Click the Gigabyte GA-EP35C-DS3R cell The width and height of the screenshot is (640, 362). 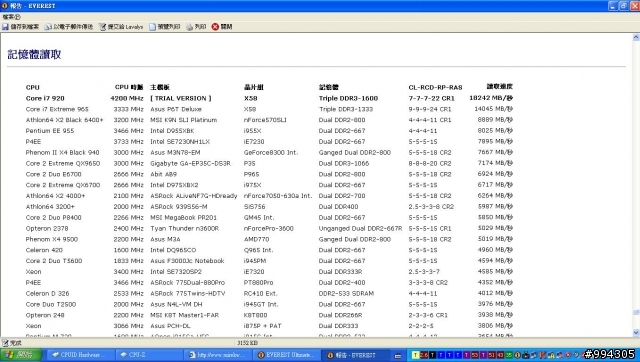click(x=190, y=163)
